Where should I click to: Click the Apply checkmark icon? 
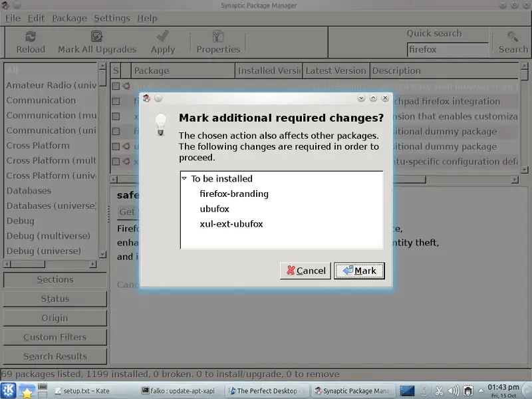tap(163, 36)
